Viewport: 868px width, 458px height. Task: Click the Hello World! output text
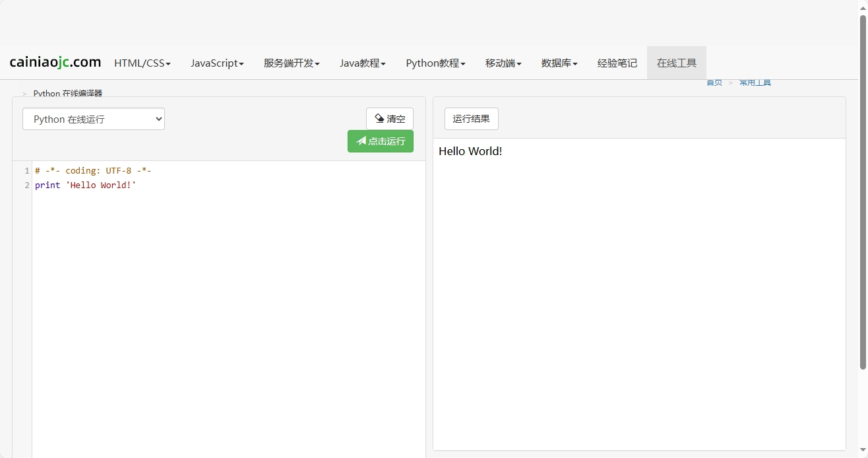[470, 151]
